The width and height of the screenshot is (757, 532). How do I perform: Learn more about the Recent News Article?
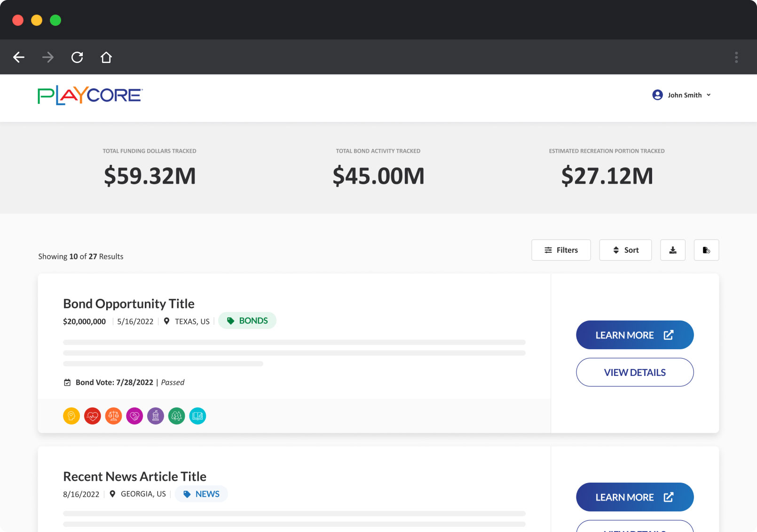click(635, 497)
